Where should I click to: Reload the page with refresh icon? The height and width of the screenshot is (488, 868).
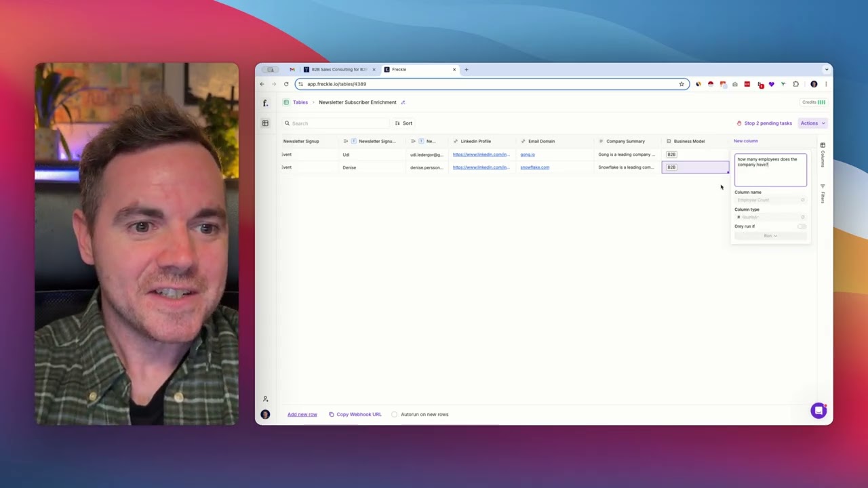pos(286,84)
